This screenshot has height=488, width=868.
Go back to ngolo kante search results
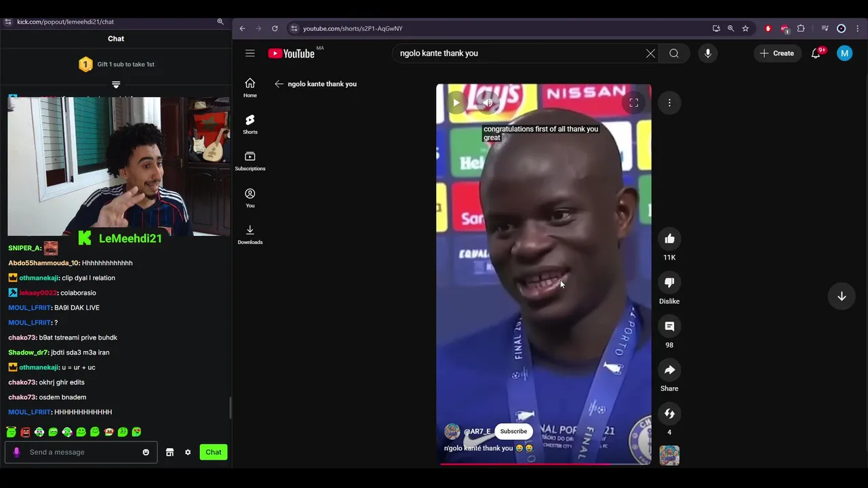pos(279,84)
